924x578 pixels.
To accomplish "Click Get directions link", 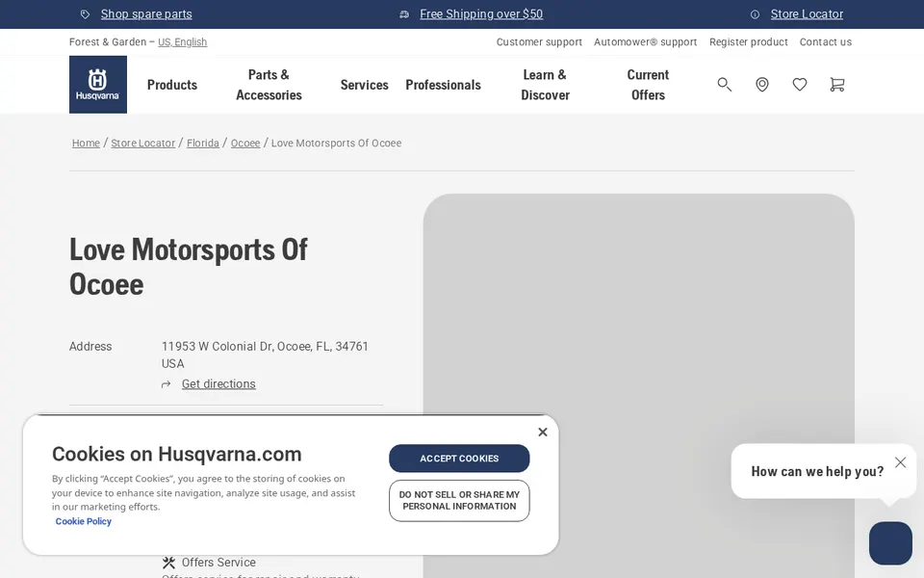I will [x=218, y=384].
